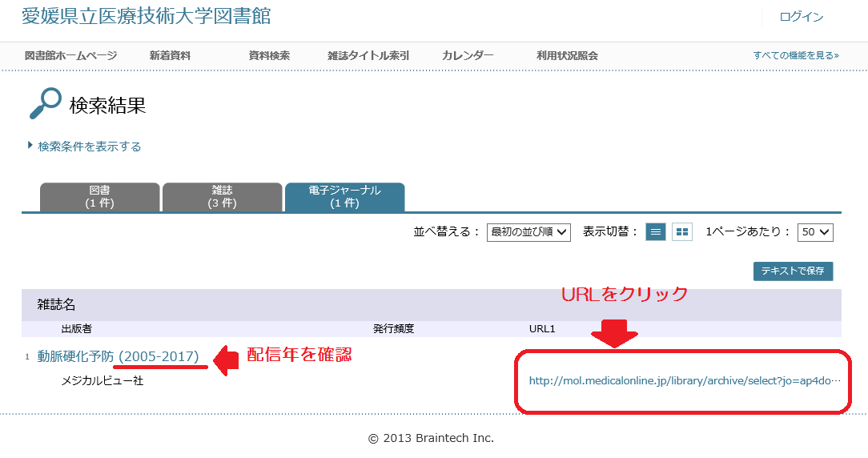Image resolution: width=868 pixels, height=458 pixels.
Task: Click the 発行頻度 column label
Action: (x=393, y=328)
